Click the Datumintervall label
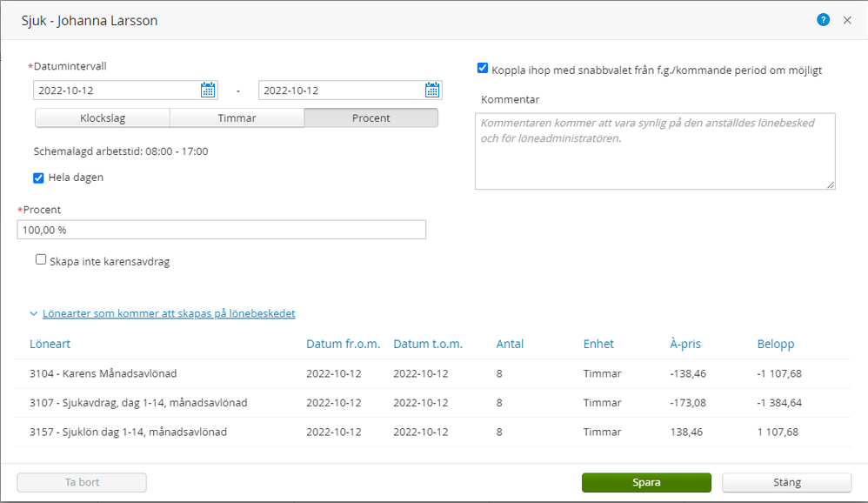Screen dimensions: 868x503 tap(70, 66)
